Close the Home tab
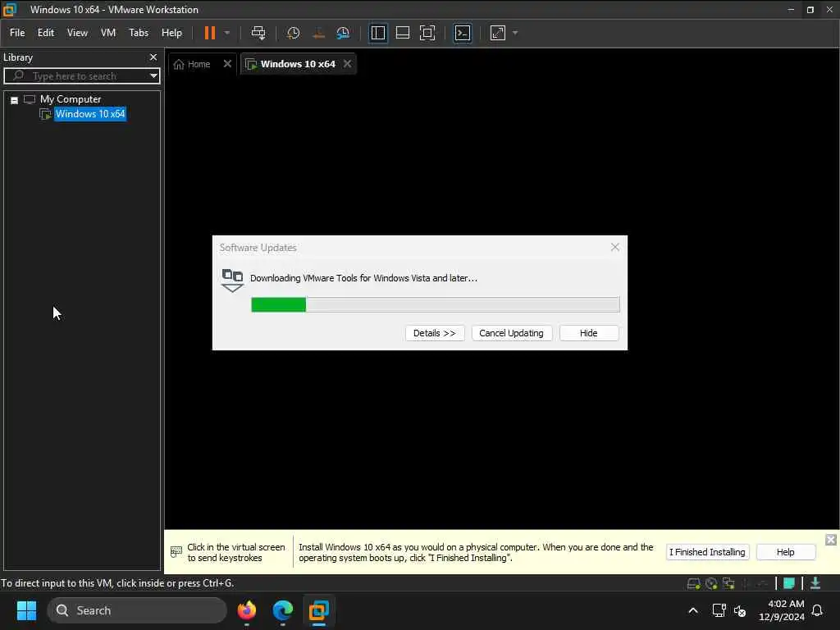Screen dimensions: 840x630 click(227, 64)
